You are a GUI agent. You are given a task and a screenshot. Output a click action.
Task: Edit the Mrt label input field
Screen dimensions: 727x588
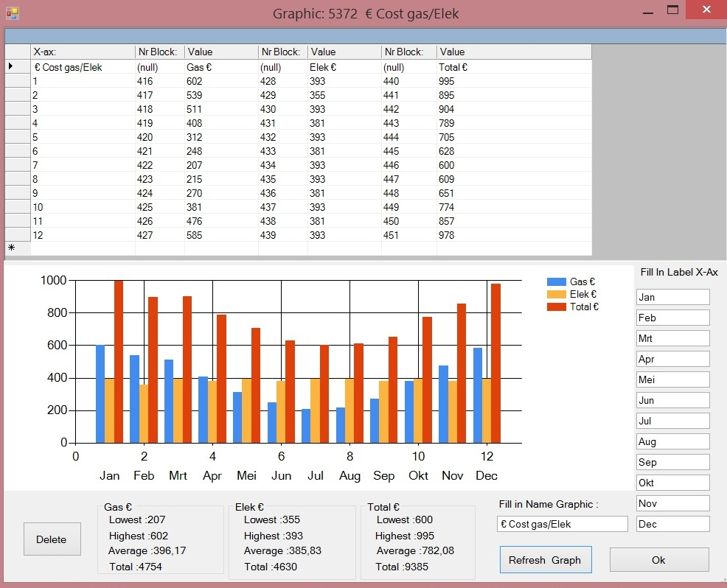click(672, 338)
